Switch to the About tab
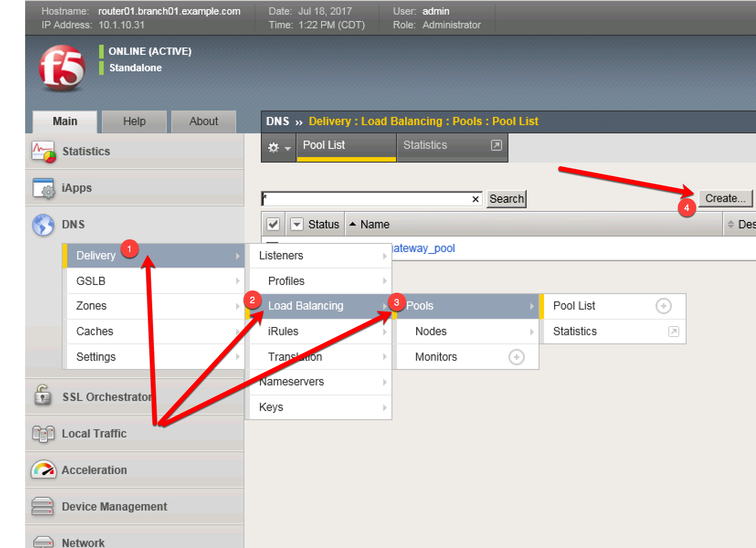The height and width of the screenshot is (548, 756). pos(204,121)
